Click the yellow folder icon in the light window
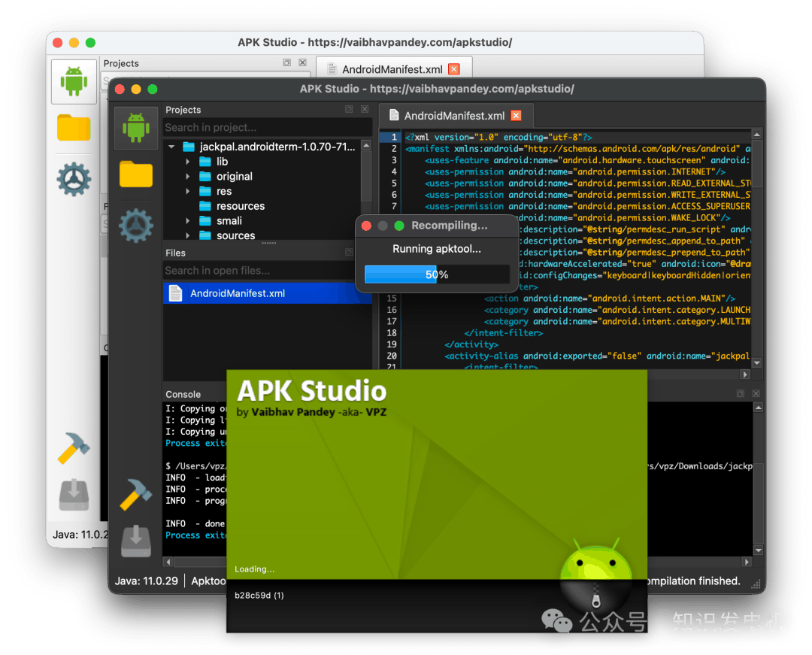Viewport: 812px width, 655px height. point(74,128)
